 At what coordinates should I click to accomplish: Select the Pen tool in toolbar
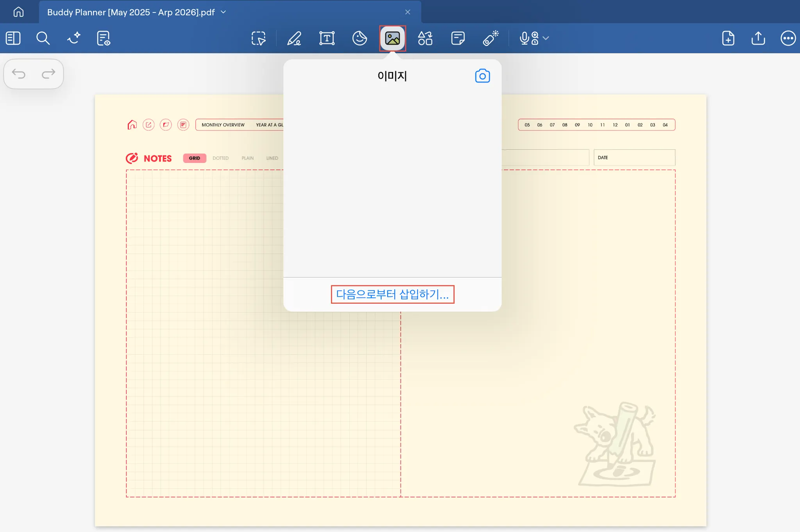pos(294,38)
